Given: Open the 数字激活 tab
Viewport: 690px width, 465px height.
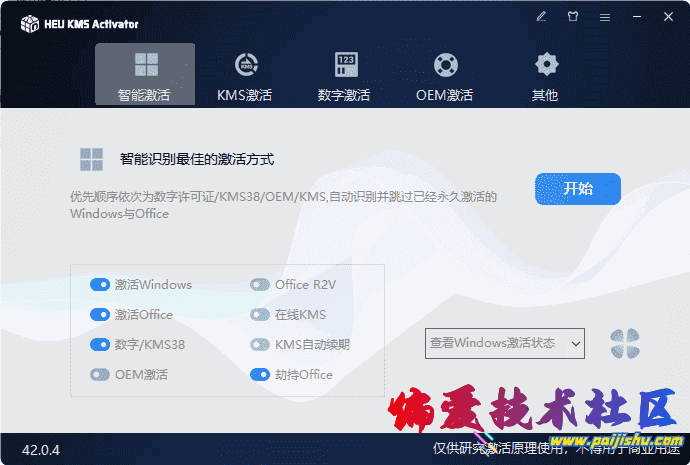Looking at the screenshot, I should click(x=345, y=76).
